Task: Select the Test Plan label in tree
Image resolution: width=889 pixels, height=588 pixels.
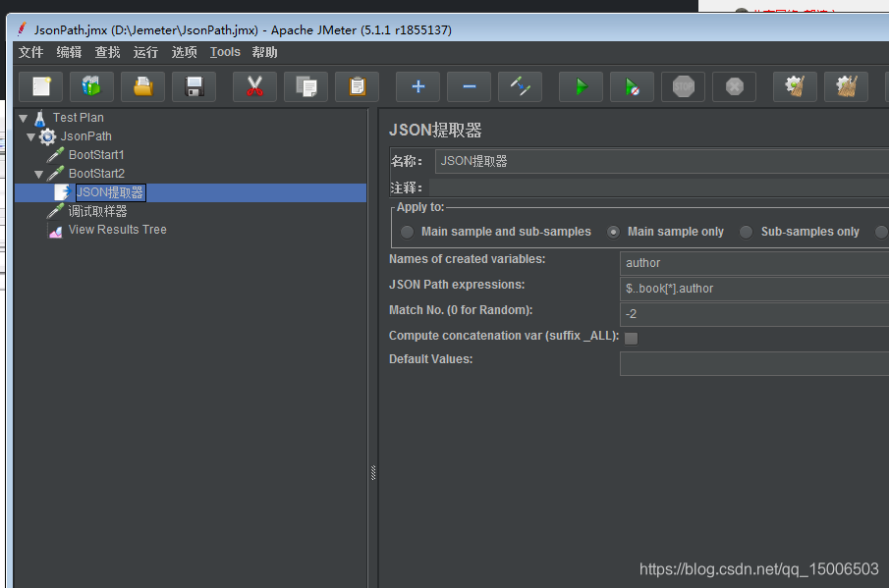Action: [x=79, y=118]
